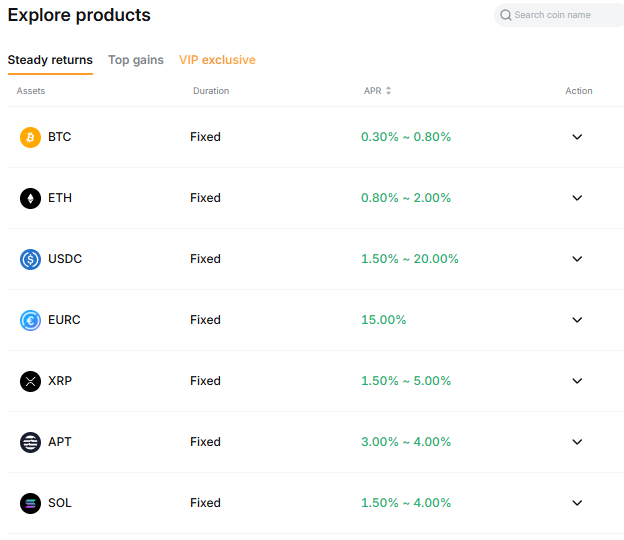Expand the USDC product row
Viewport: 624px width, 540px height.
click(577, 259)
